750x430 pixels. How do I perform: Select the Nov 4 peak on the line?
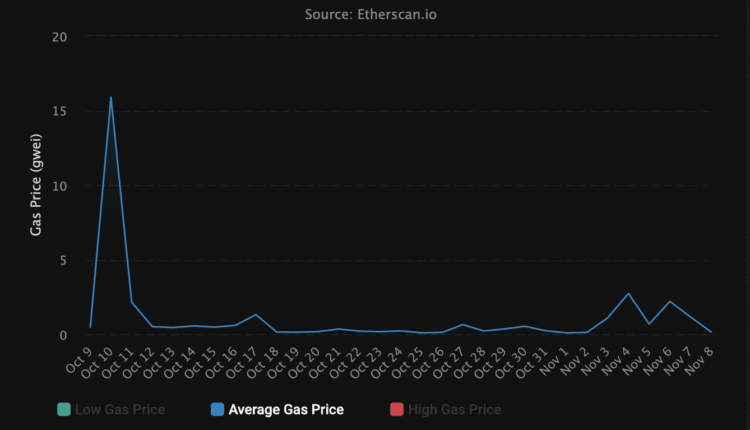click(x=628, y=293)
